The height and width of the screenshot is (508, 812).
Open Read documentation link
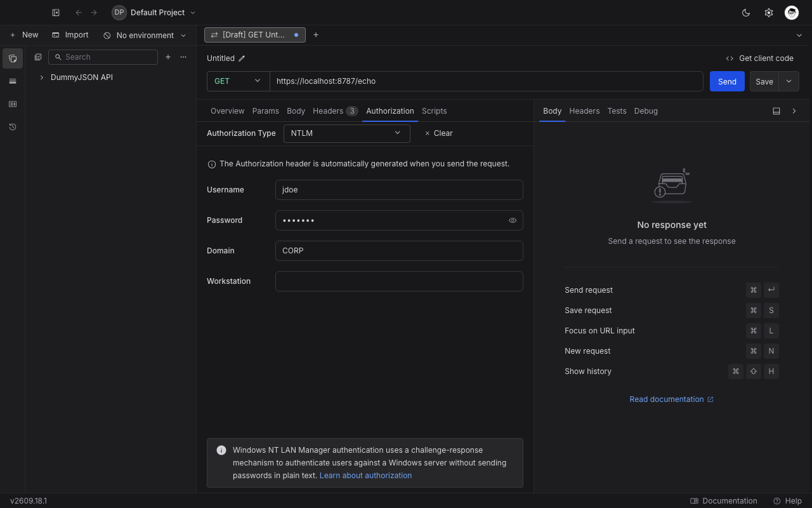pos(672,399)
